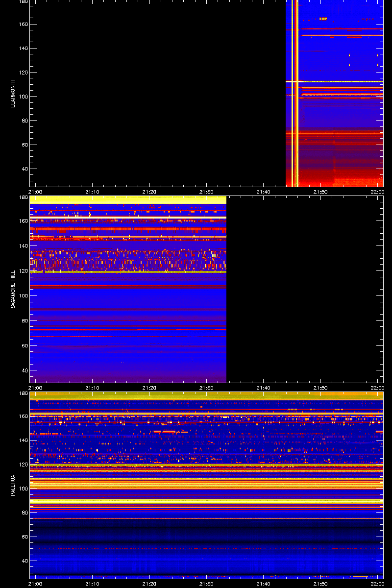The width and height of the screenshot is (392, 588).
Task: Click 22:00 time label below Sagamore Hill plot
Action: click(x=377, y=388)
